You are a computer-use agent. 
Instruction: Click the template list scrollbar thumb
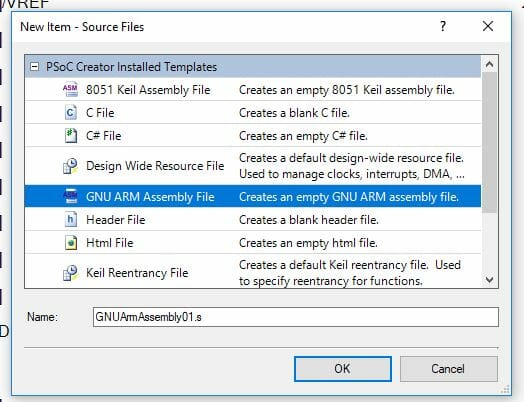pyautogui.click(x=489, y=143)
